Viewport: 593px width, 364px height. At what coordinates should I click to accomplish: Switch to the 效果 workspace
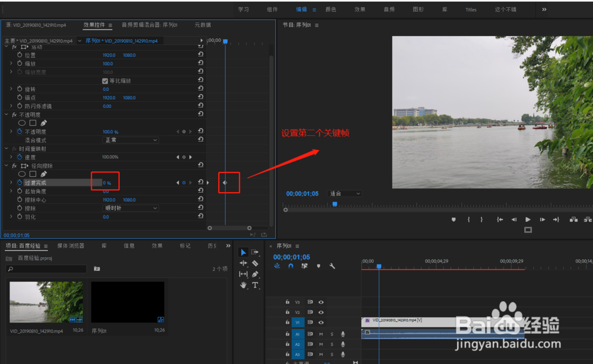tap(360, 9)
